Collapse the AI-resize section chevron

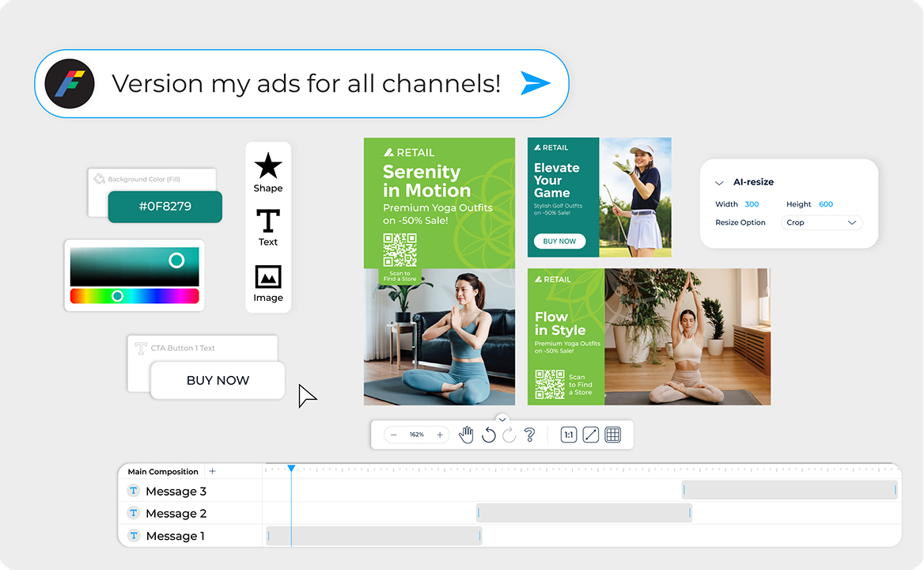click(x=719, y=183)
